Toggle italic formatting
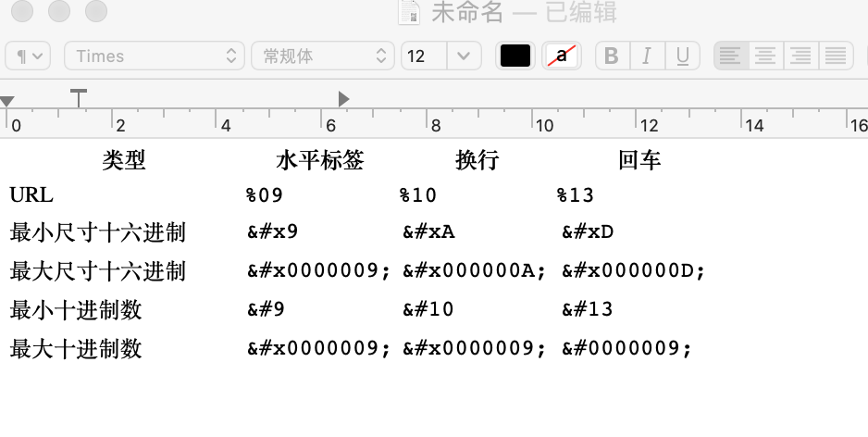The width and height of the screenshot is (868, 437). (x=647, y=56)
